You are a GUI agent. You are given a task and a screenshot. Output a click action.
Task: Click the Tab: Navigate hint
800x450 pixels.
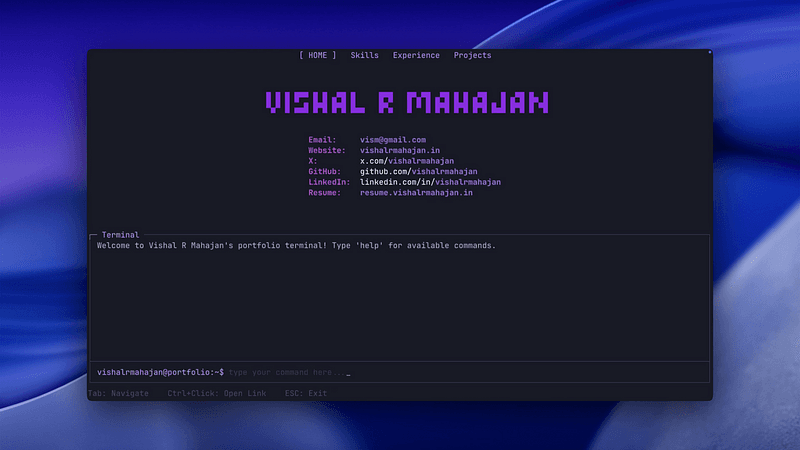pyautogui.click(x=118, y=393)
